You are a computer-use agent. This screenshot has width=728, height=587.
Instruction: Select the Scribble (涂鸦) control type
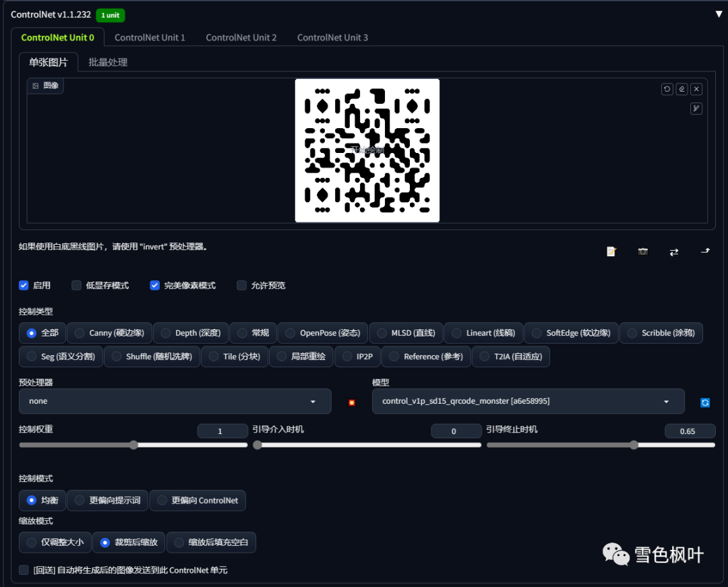(661, 333)
